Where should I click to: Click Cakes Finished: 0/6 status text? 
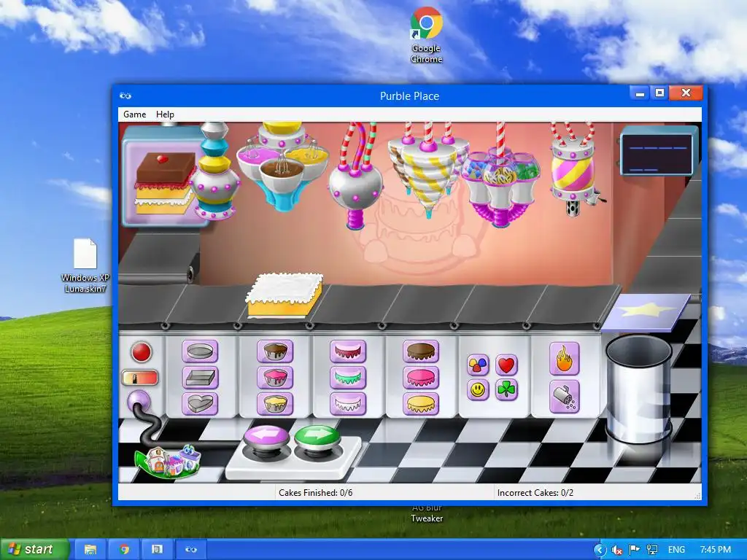315,493
